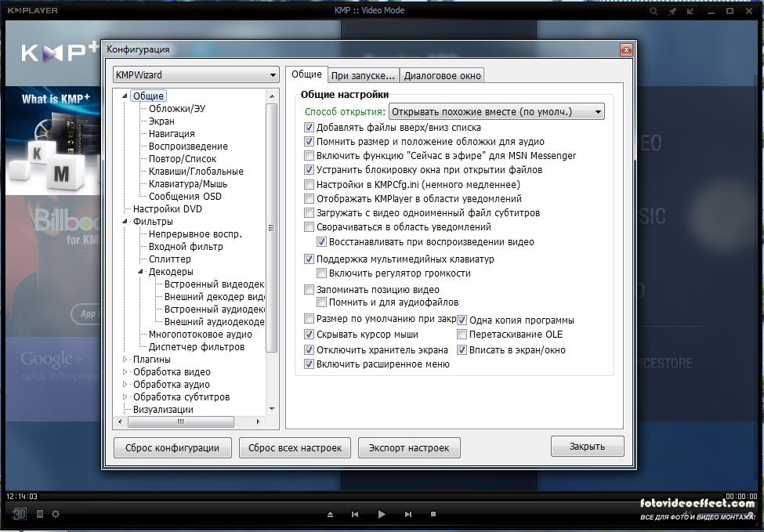Switch to the 'При запуске...' tab
Viewport: 764px width, 532px height.
363,75
